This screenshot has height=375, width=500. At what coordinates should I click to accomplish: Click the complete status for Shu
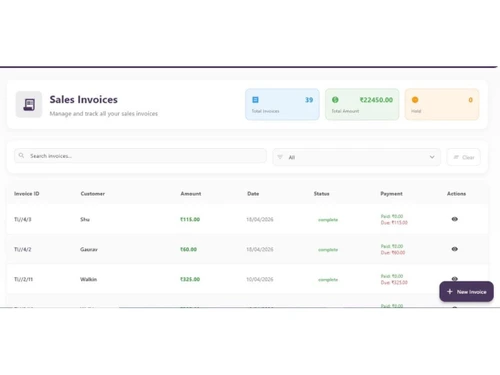click(328, 220)
